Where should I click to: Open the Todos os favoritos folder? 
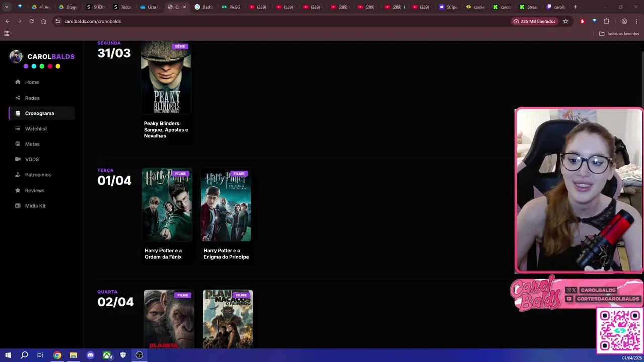click(x=619, y=34)
